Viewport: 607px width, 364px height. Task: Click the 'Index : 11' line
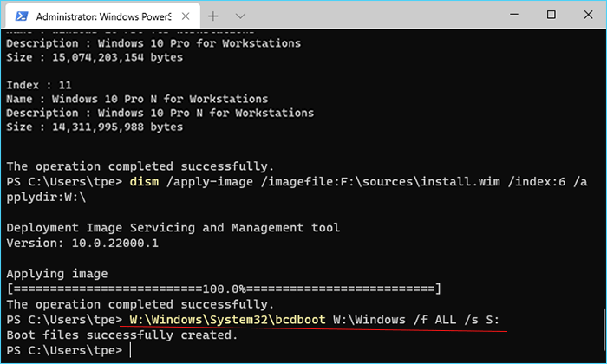[39, 85]
